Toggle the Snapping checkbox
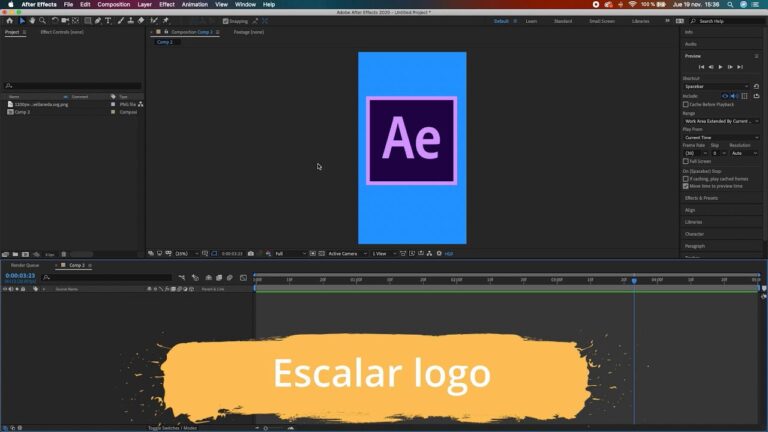 tap(226, 21)
